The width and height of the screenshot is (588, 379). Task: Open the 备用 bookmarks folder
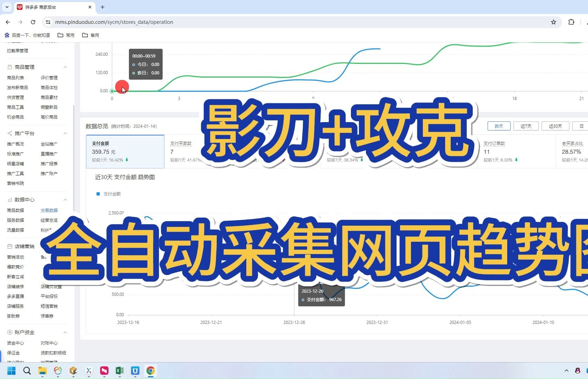(91, 35)
